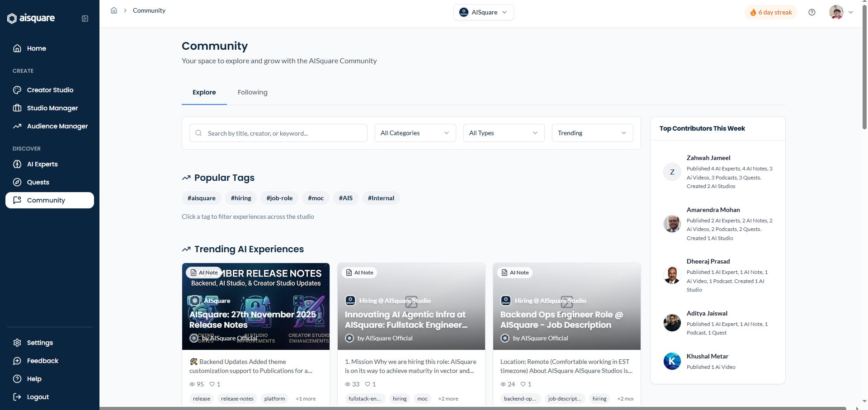Open the Backend Ops Engineer card thumbnail
The width and height of the screenshot is (868, 410).
tap(567, 306)
